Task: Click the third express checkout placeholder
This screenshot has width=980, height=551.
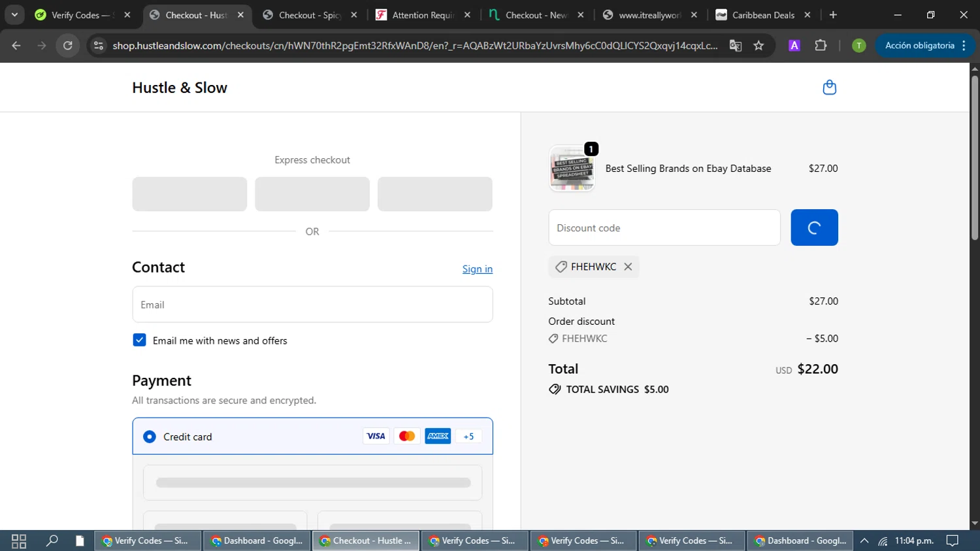Action: [x=435, y=194]
